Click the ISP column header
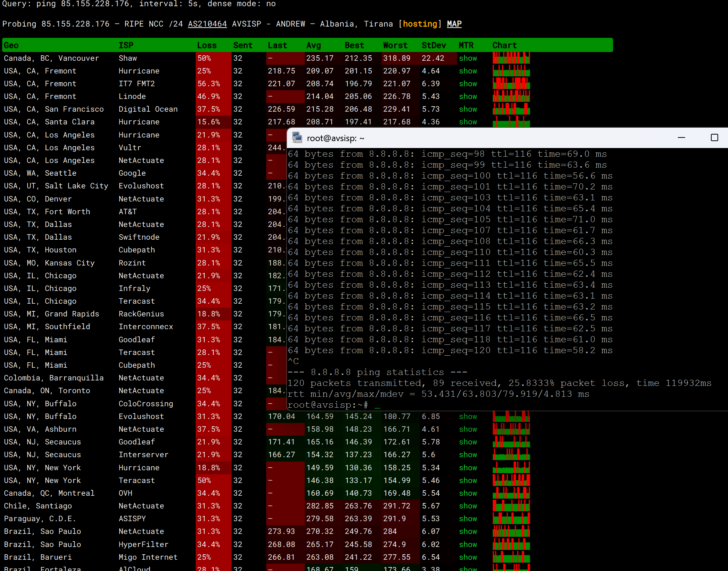 tap(126, 45)
